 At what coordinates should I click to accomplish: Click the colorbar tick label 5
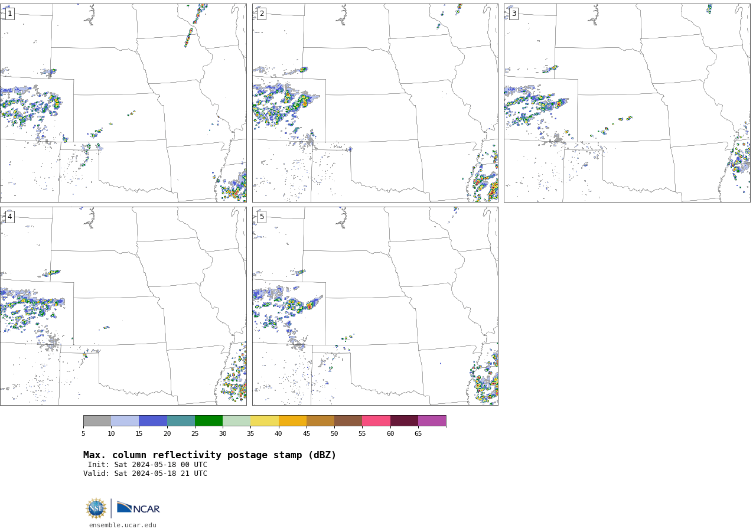(83, 434)
